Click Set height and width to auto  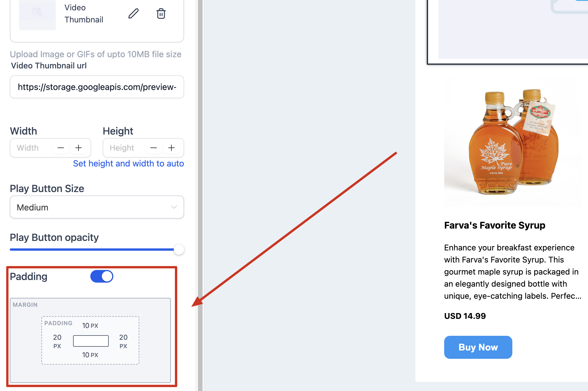click(128, 163)
